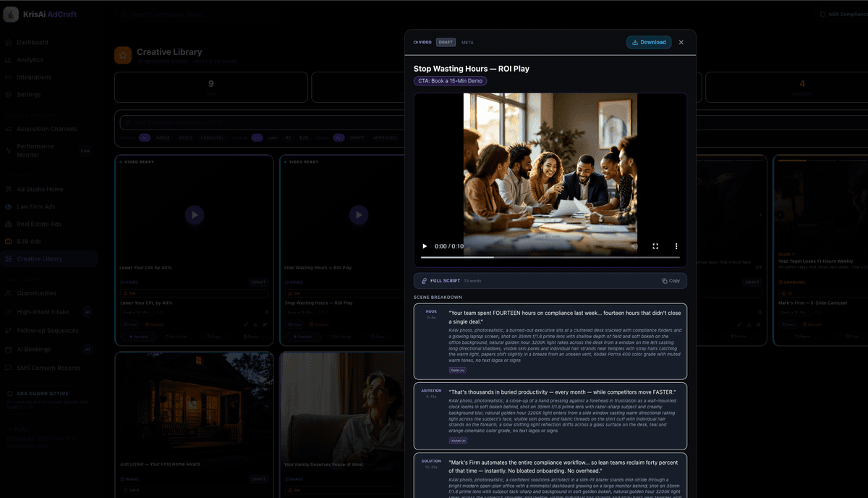Viewport: 868px width, 498px height.
Task: Open B2B Ads in sidebar
Action: click(x=29, y=242)
